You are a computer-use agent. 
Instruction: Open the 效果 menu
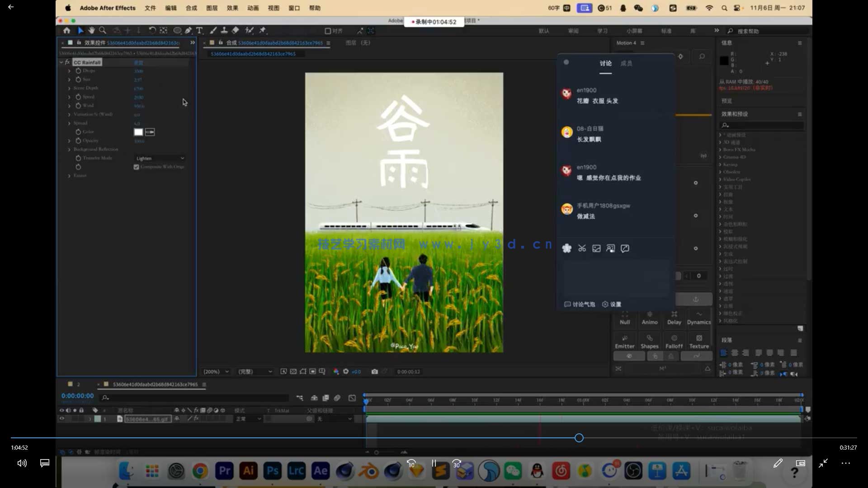point(232,8)
